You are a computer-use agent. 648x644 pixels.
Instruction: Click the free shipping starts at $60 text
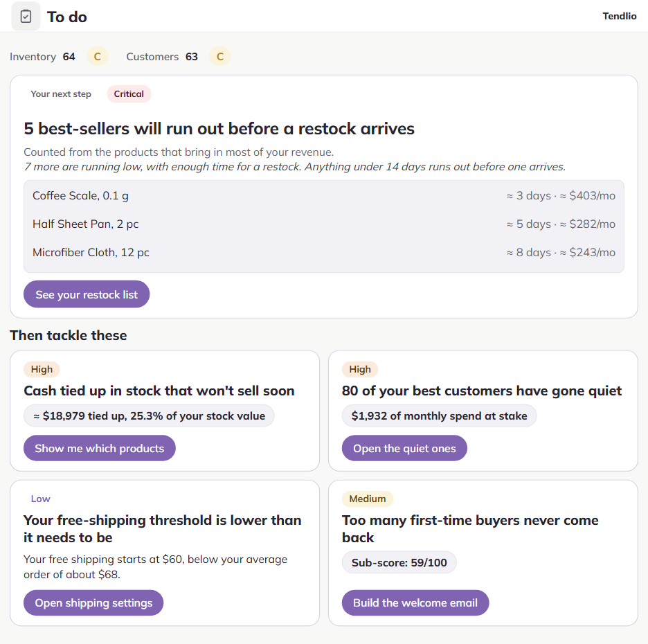(155, 566)
